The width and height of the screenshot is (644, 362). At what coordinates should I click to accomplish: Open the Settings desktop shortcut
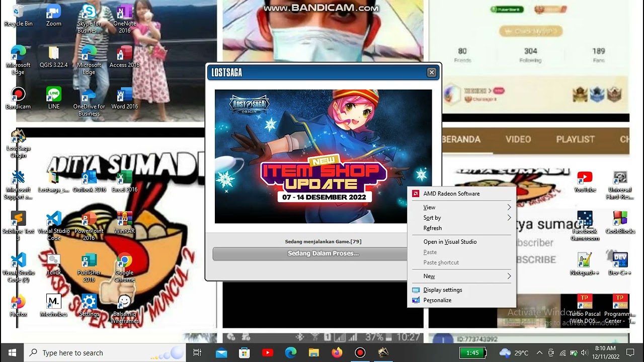(x=89, y=306)
